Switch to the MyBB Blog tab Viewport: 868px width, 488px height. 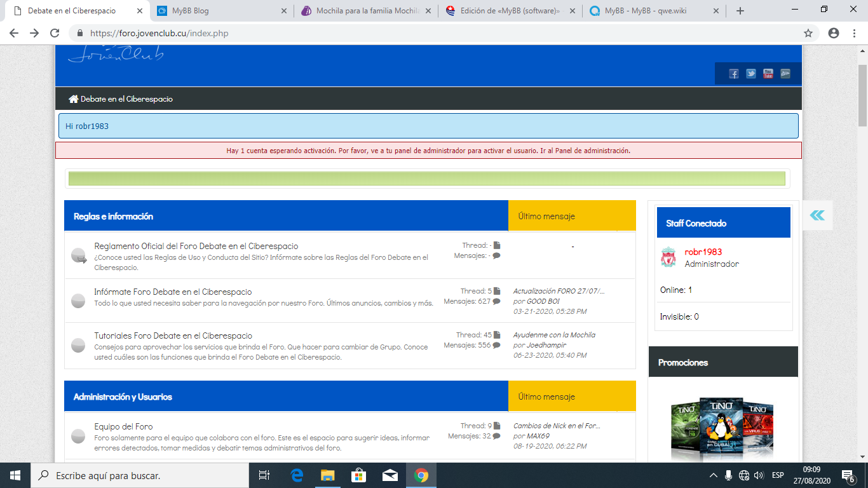[x=191, y=11]
